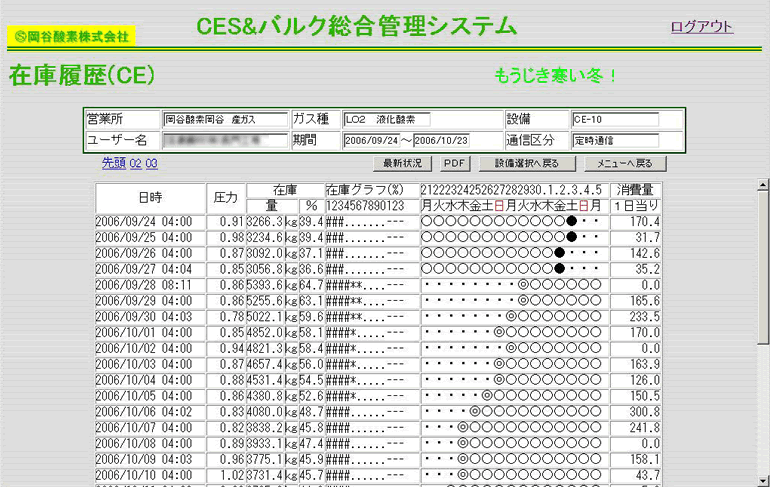Click the vertical scrollbar thumb
The height and width of the screenshot is (489, 770).
click(x=763, y=268)
